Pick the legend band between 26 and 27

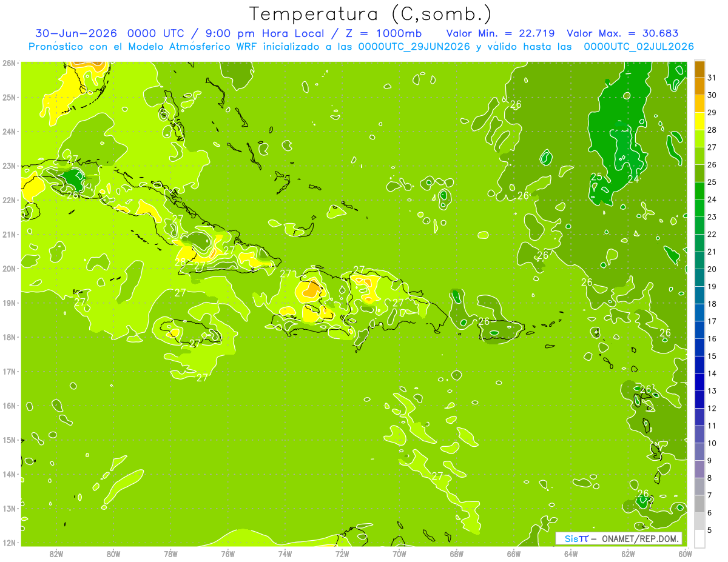pyautogui.click(x=699, y=156)
